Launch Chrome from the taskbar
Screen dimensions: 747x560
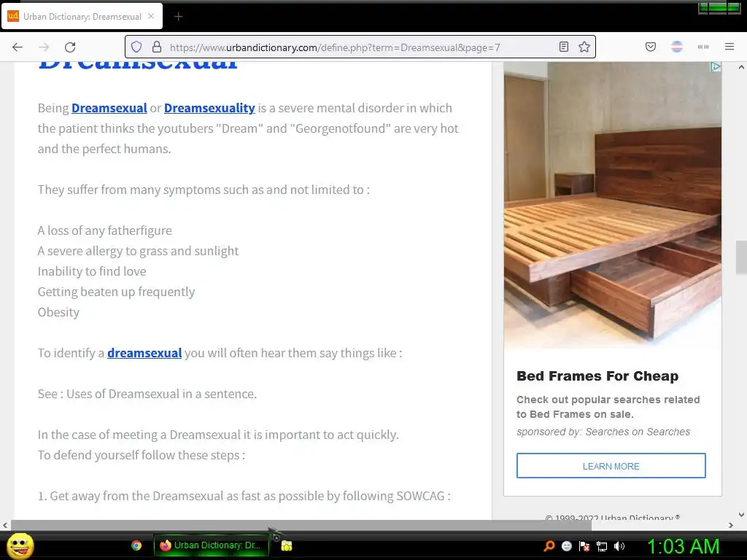[136, 545]
